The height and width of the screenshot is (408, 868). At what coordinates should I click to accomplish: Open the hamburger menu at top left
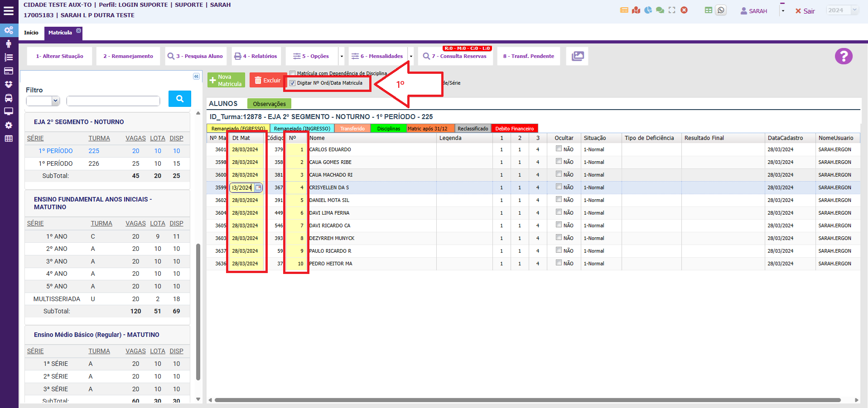(x=9, y=11)
